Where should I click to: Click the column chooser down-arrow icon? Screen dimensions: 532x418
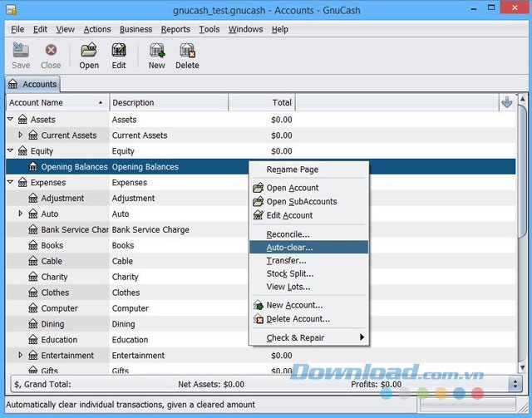point(507,102)
